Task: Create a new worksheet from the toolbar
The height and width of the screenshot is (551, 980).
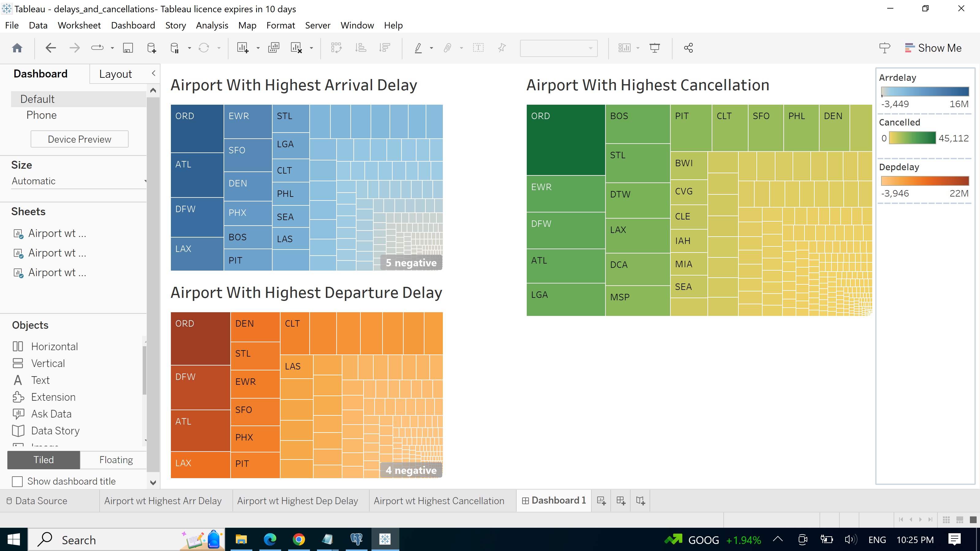Action: point(244,47)
